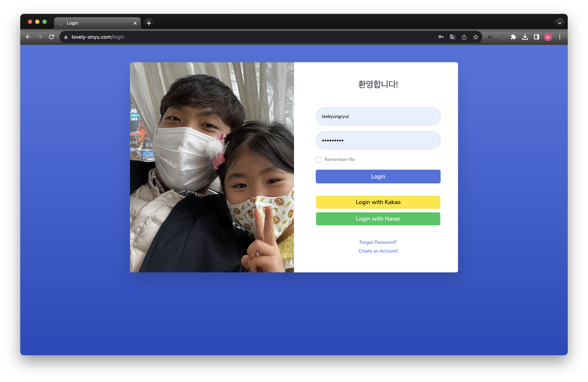Image resolution: width=588 pixels, height=382 pixels.
Task: Click the kr profile avatar
Action: [x=548, y=37]
